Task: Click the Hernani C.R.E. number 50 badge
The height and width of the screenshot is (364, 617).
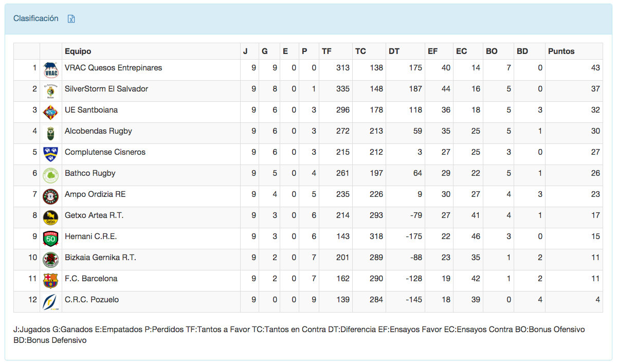Action: pos(50,237)
